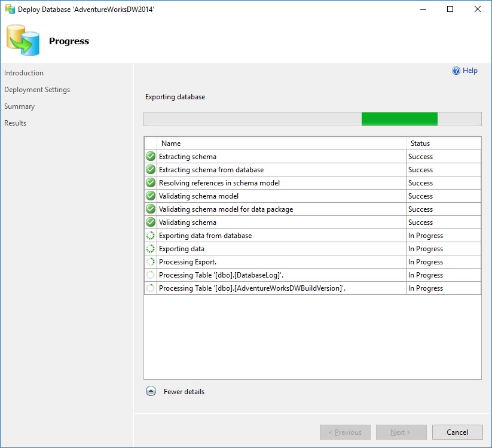Click the database deploy wizard icon by Progress
This screenshot has height=448, width=492.
[x=23, y=41]
